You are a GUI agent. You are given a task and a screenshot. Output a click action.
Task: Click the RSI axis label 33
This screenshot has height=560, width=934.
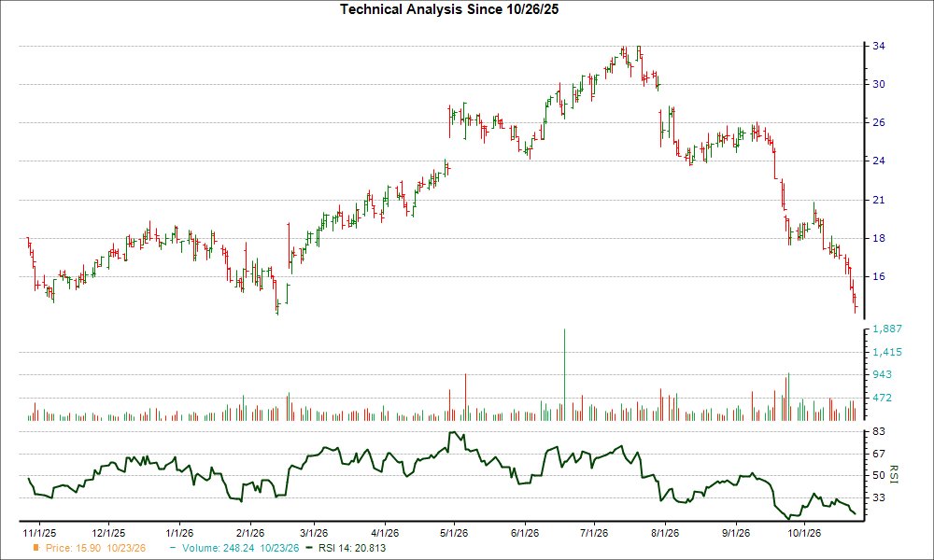tap(879, 497)
